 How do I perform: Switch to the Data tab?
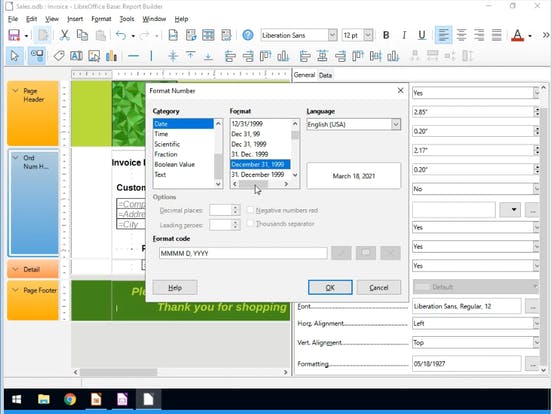coord(325,75)
